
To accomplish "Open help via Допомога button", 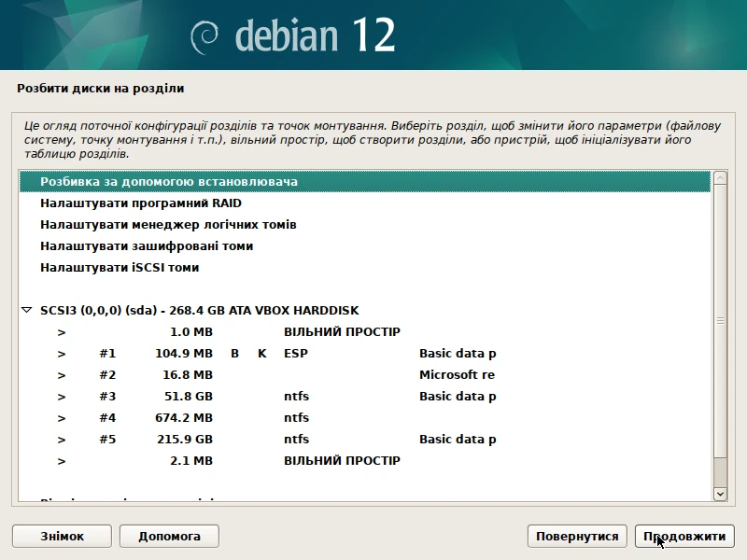I will pyautogui.click(x=169, y=536).
